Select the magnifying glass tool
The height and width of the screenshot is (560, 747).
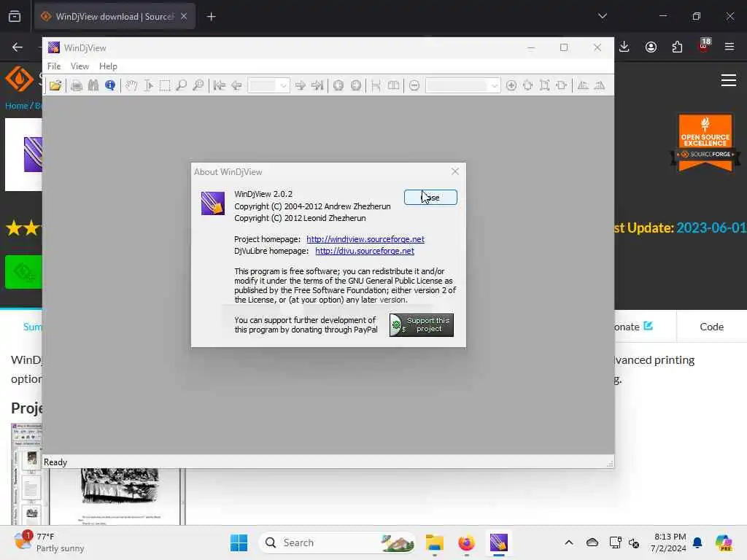182,86
